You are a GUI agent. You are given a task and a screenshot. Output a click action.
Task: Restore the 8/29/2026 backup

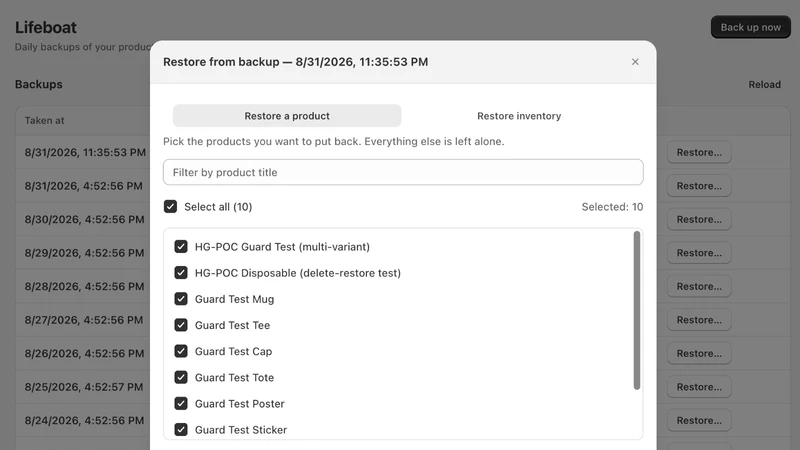699,253
